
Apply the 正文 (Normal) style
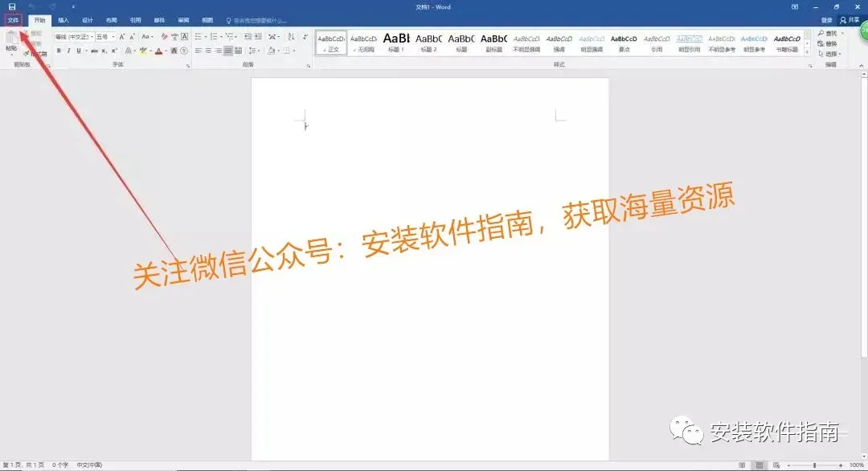coord(332,43)
